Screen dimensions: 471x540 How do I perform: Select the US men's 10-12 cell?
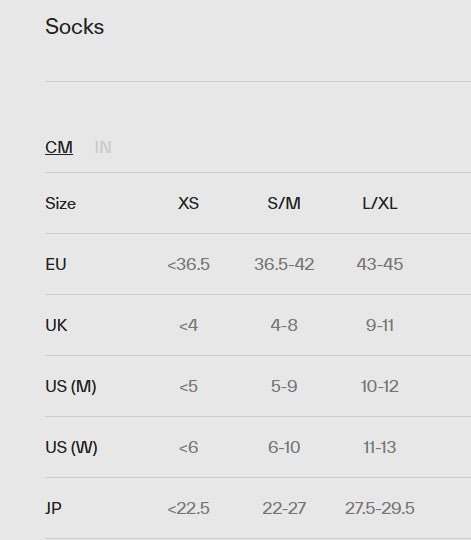tap(380, 386)
